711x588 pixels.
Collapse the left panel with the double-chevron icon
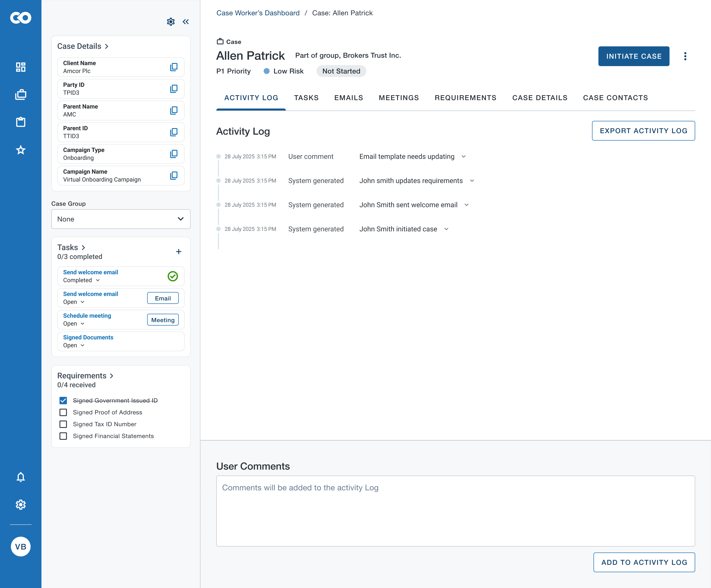click(x=186, y=22)
